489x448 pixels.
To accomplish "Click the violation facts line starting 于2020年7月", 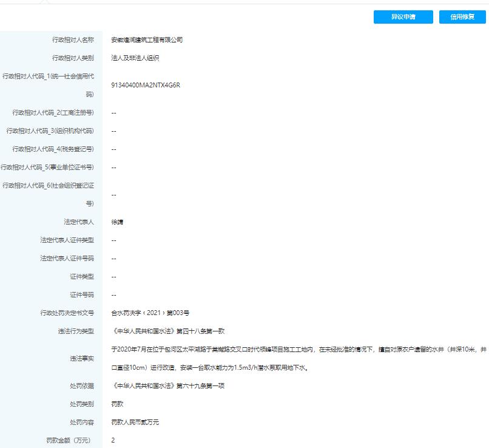I will pos(298,350).
